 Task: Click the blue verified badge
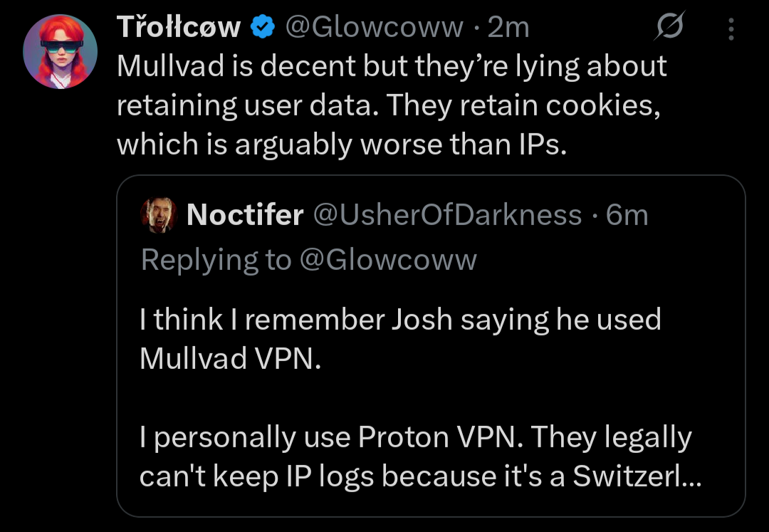[x=263, y=27]
